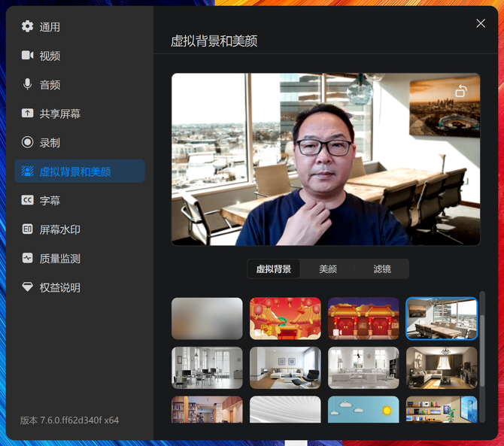Choose the library bookshelf background
Viewport: 504px width, 446px height.
click(207, 409)
